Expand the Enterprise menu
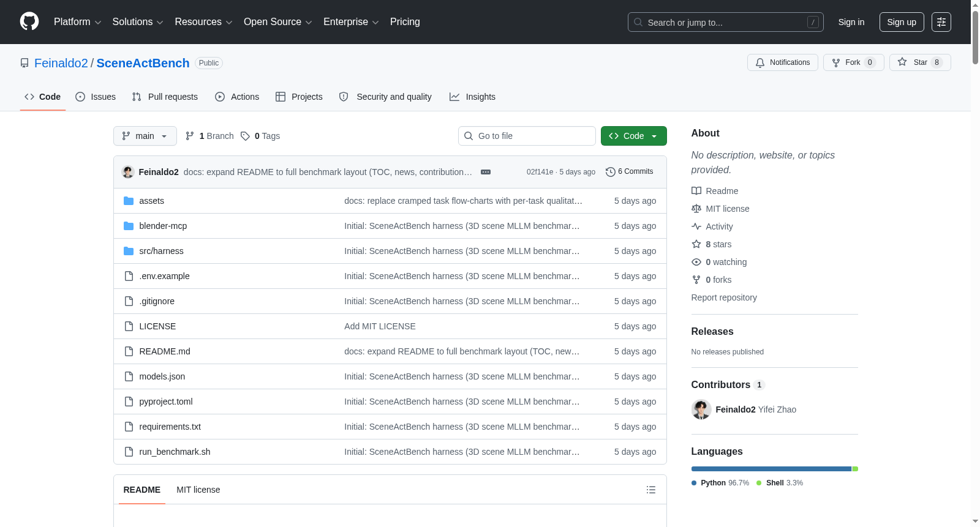Image resolution: width=980 pixels, height=527 pixels. point(351,22)
